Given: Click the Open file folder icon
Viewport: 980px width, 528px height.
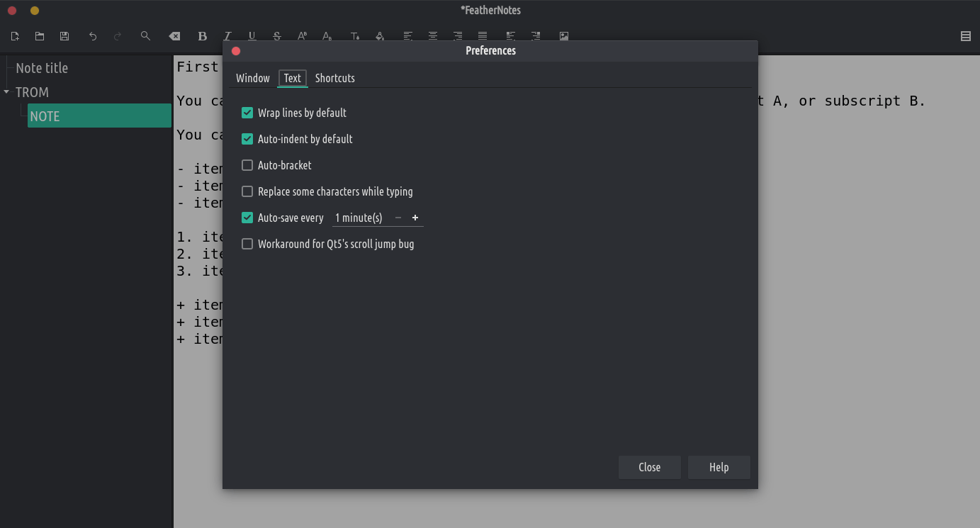Looking at the screenshot, I should [x=40, y=36].
